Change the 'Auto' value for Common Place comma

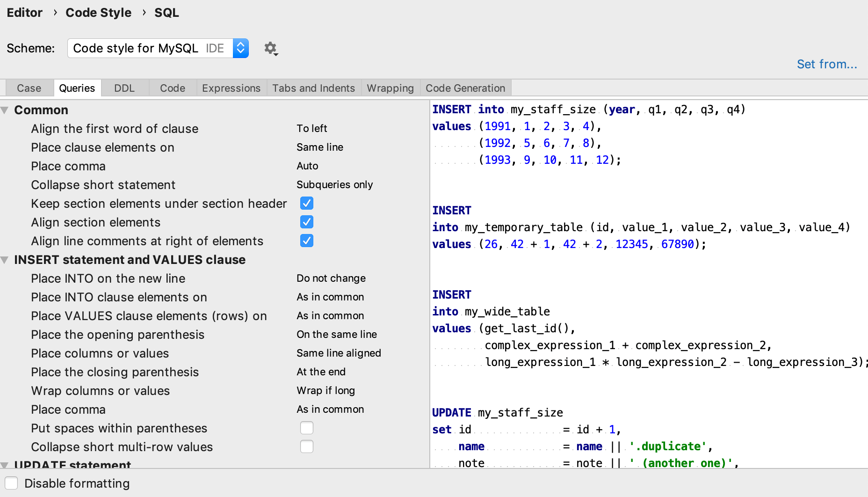307,166
